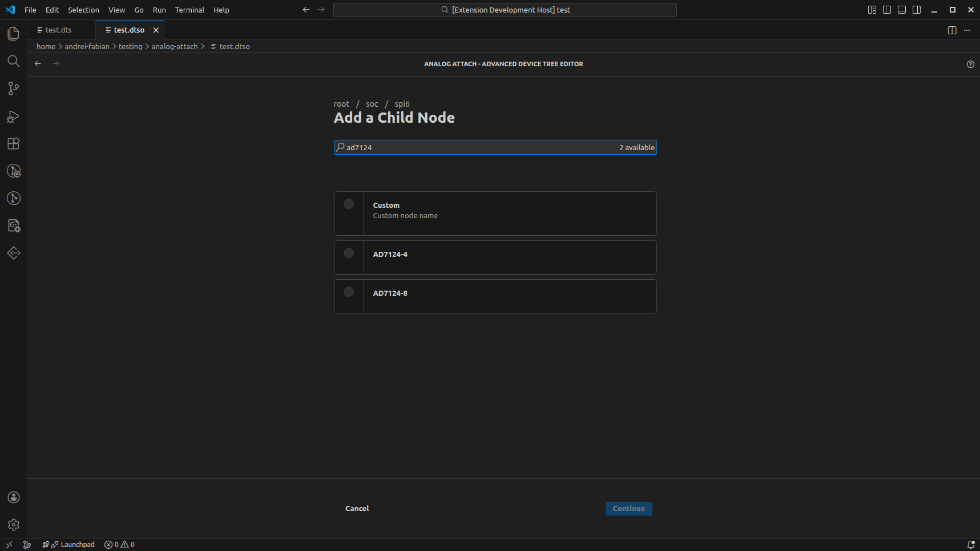
Task: Open the editor more actions menu
Action: click(967, 30)
